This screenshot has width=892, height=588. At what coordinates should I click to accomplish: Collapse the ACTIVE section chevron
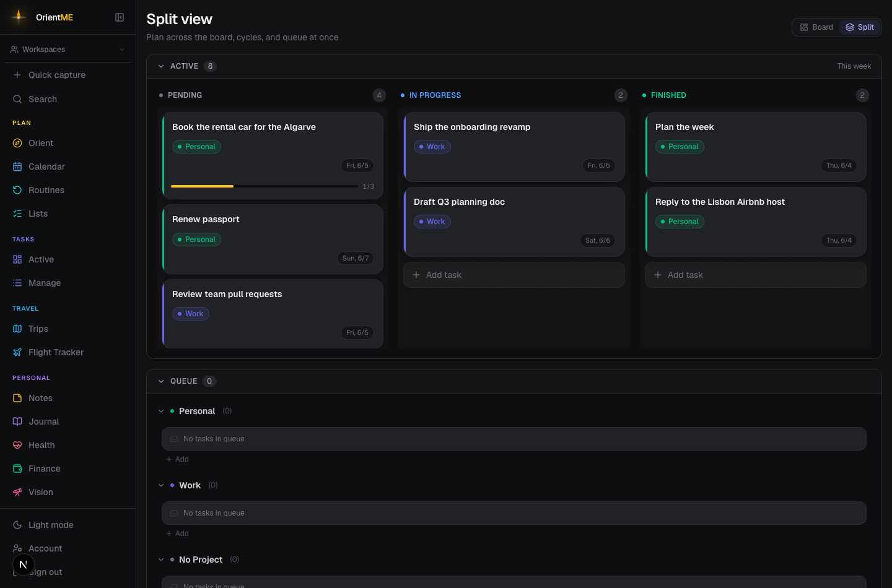161,66
